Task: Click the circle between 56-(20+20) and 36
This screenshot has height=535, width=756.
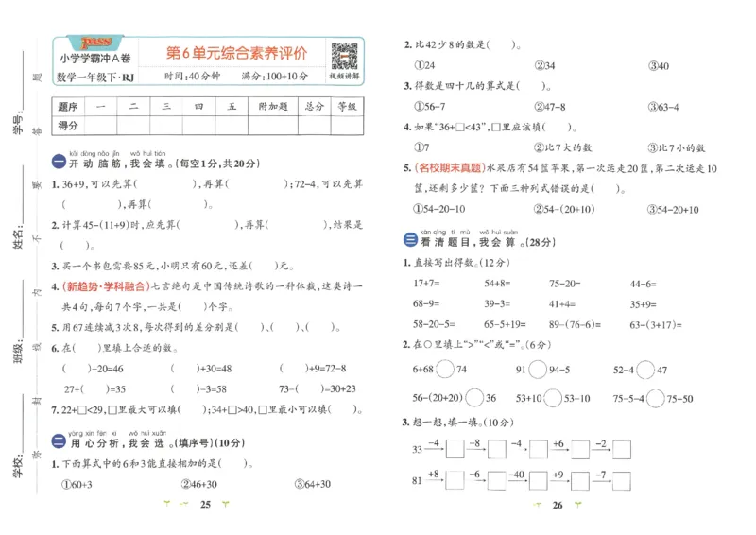Action: (474, 398)
